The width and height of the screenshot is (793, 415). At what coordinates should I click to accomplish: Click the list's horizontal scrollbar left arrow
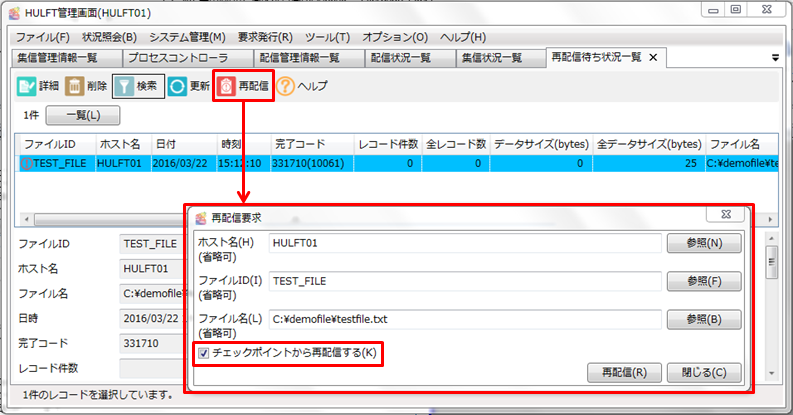coord(26,219)
